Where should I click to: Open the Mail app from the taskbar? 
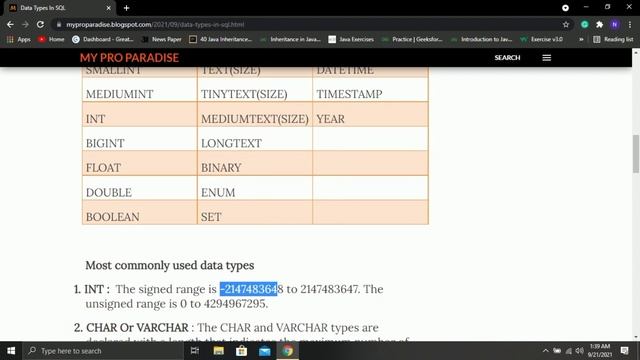pyautogui.click(x=264, y=351)
